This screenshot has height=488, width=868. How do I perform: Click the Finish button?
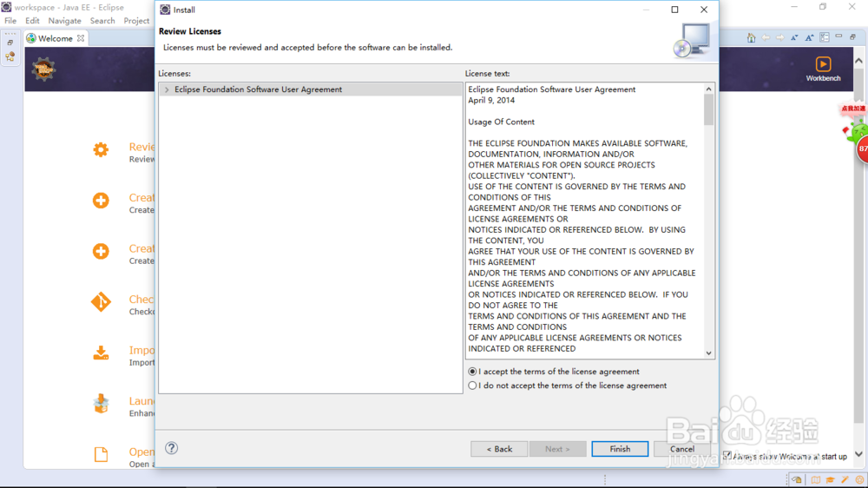point(620,449)
